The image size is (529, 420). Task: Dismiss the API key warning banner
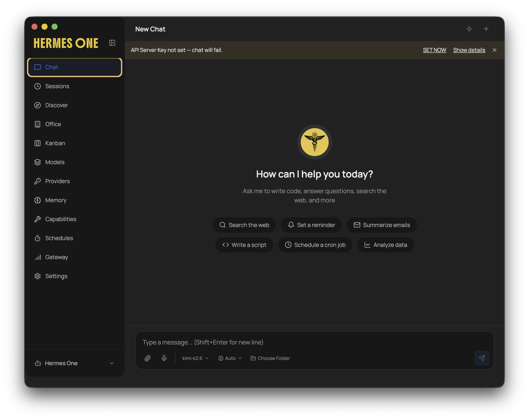[494, 50]
